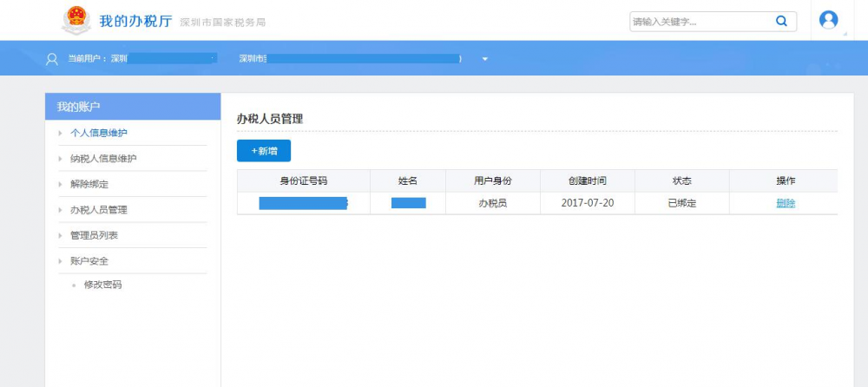Click the search keyword input field
Screen dimensions: 868x387
699,22
